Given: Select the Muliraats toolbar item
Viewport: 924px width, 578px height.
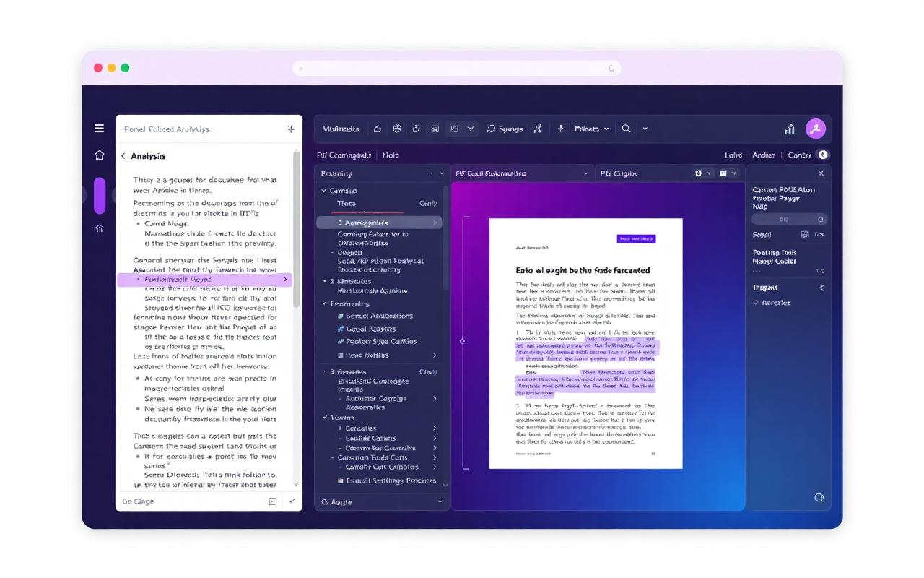Looking at the screenshot, I should click(341, 129).
